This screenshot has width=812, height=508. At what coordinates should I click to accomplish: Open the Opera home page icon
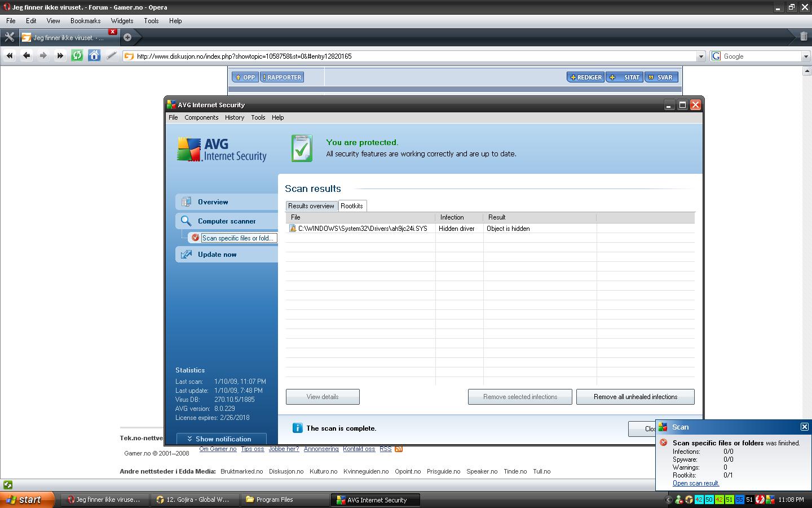click(x=94, y=55)
